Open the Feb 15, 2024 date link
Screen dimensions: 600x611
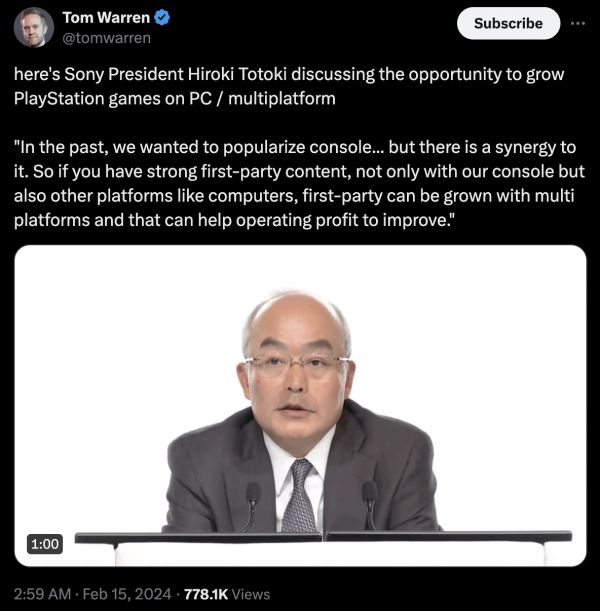coord(127,594)
